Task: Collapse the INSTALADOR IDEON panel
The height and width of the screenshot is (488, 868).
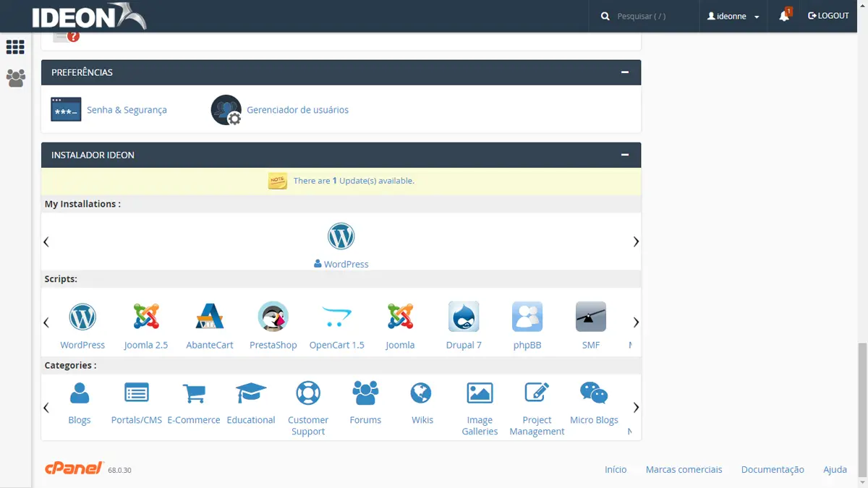Action: pyautogui.click(x=624, y=154)
